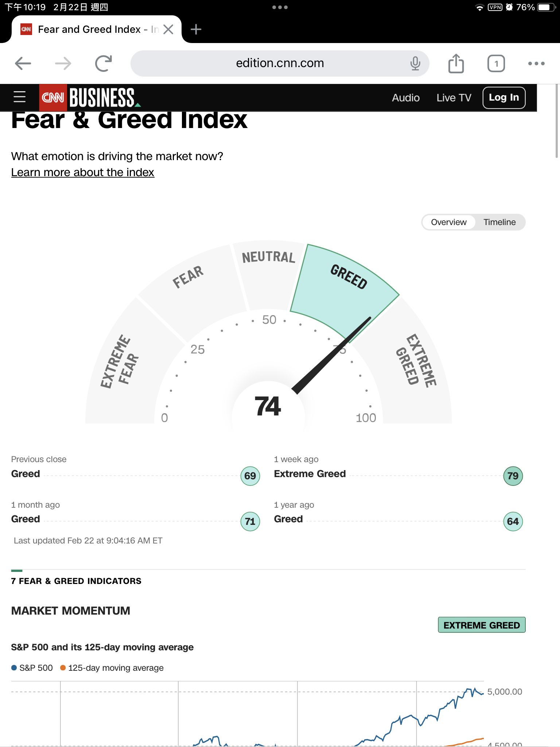
Task: Go back using the browser back arrow
Action: (23, 63)
